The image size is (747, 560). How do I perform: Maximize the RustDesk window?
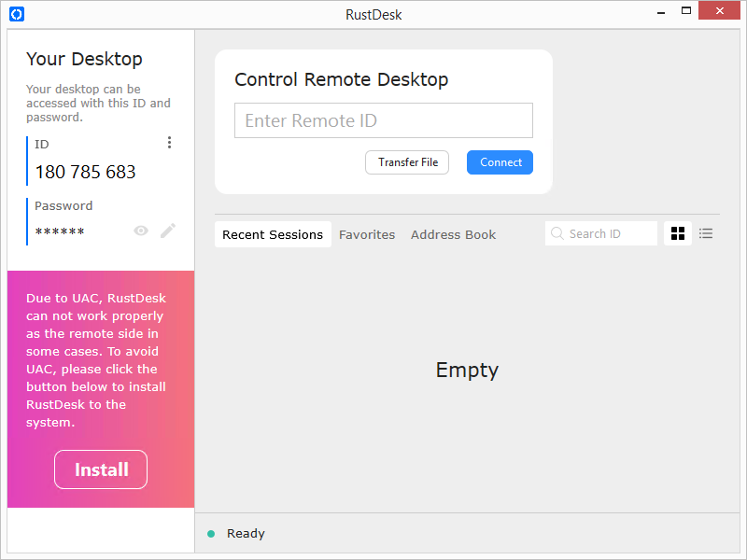686,10
